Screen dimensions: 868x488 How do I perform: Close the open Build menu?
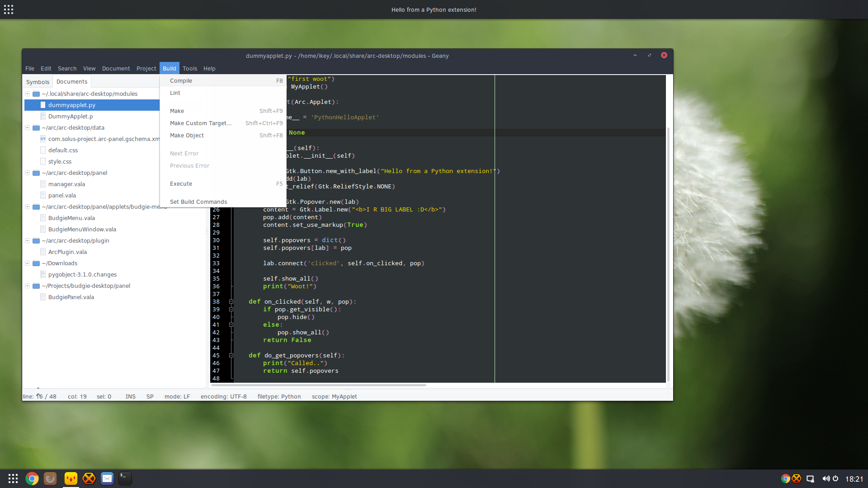(170, 69)
